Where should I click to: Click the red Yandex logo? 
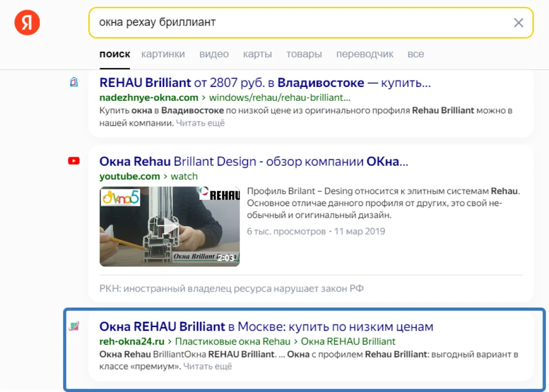click(27, 22)
